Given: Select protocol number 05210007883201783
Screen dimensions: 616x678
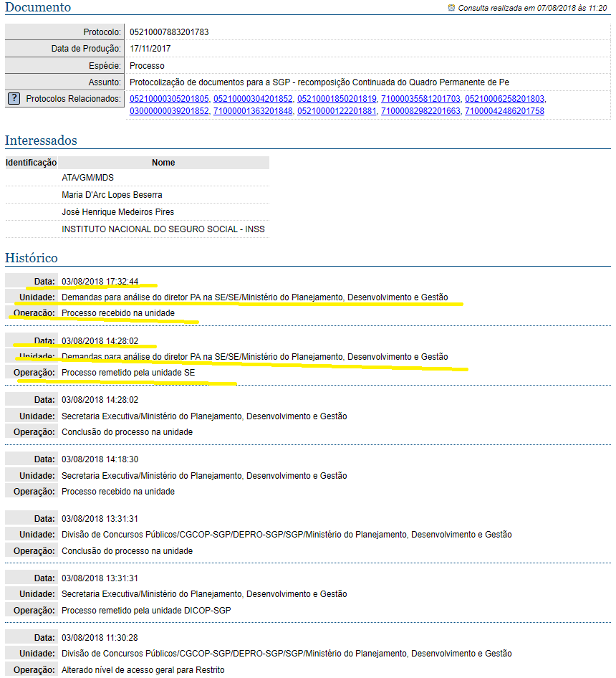Looking at the screenshot, I should (x=169, y=32).
